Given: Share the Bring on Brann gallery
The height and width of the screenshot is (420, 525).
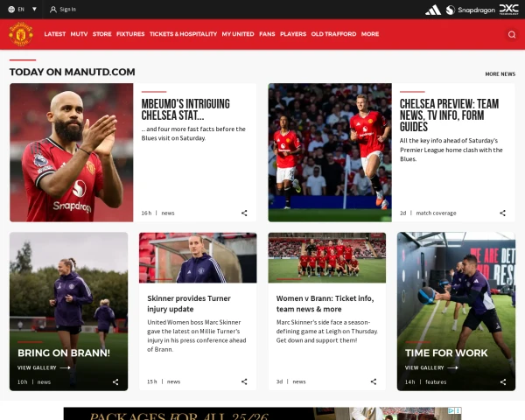Looking at the screenshot, I should pos(115,381).
